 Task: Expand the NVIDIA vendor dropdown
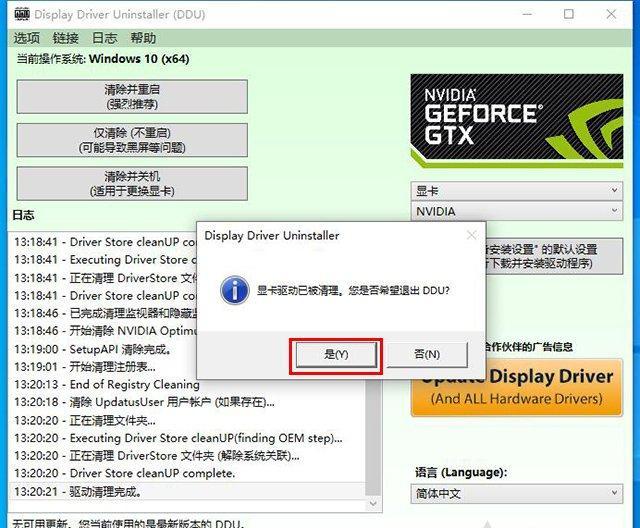(x=517, y=211)
